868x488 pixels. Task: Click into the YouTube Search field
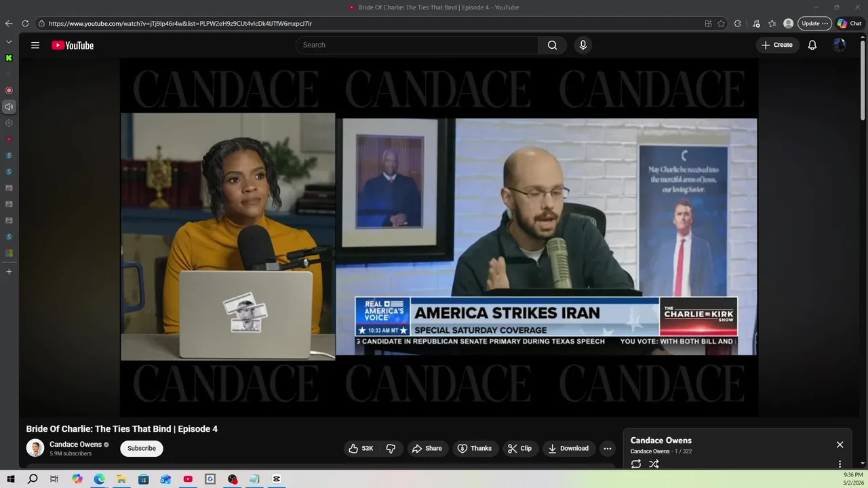pyautogui.click(x=417, y=45)
